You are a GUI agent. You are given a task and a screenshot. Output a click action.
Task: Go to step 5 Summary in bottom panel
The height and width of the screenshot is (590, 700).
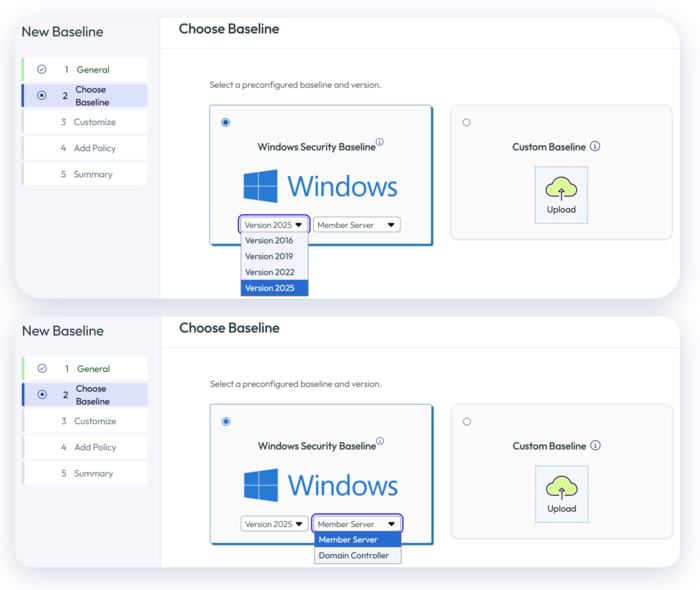click(85, 473)
